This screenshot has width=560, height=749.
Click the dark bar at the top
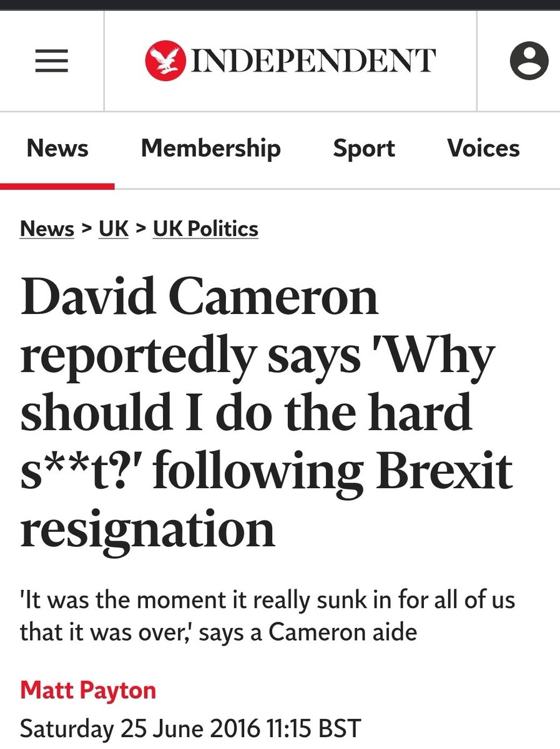click(x=280, y=5)
